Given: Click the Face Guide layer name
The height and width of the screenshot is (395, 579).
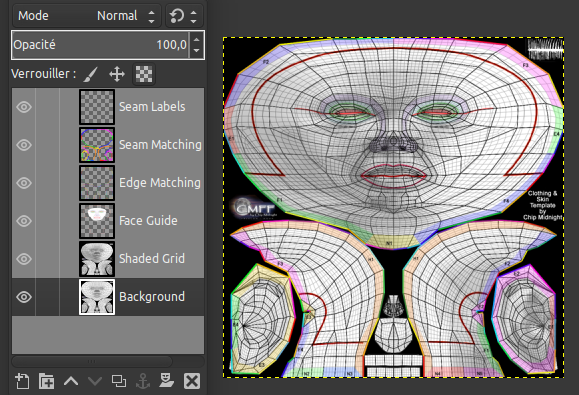Looking at the screenshot, I should point(148,221).
